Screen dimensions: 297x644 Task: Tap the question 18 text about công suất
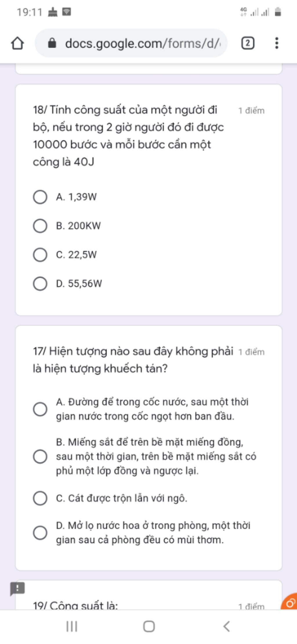point(128,136)
